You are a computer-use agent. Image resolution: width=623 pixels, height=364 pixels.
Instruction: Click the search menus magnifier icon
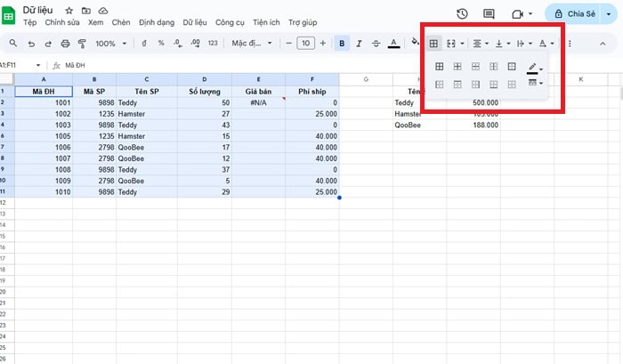tap(13, 43)
